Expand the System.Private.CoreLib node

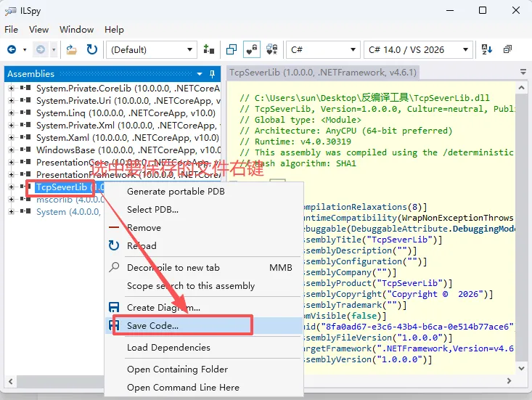[x=11, y=89]
